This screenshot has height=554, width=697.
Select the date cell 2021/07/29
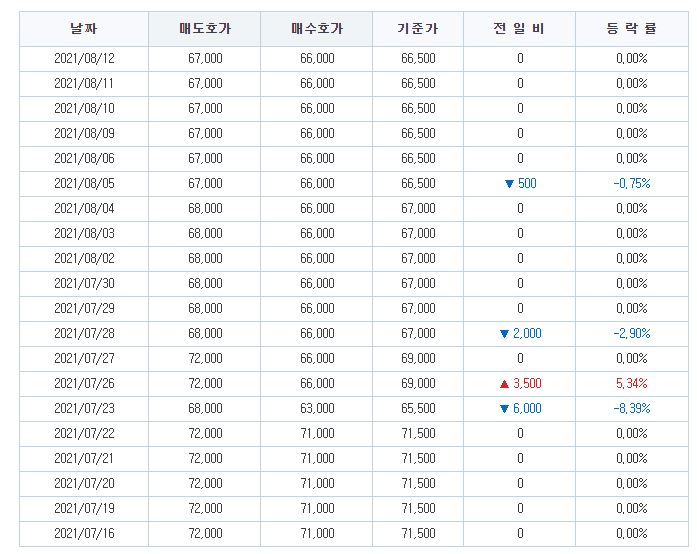(x=84, y=308)
